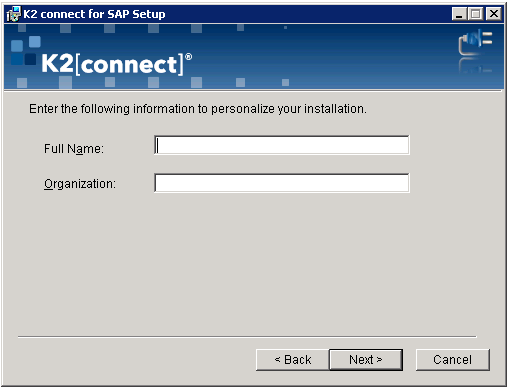The height and width of the screenshot is (387, 508).
Task: Click the blue squares cluster beside K2 logo
Action: 25,51
